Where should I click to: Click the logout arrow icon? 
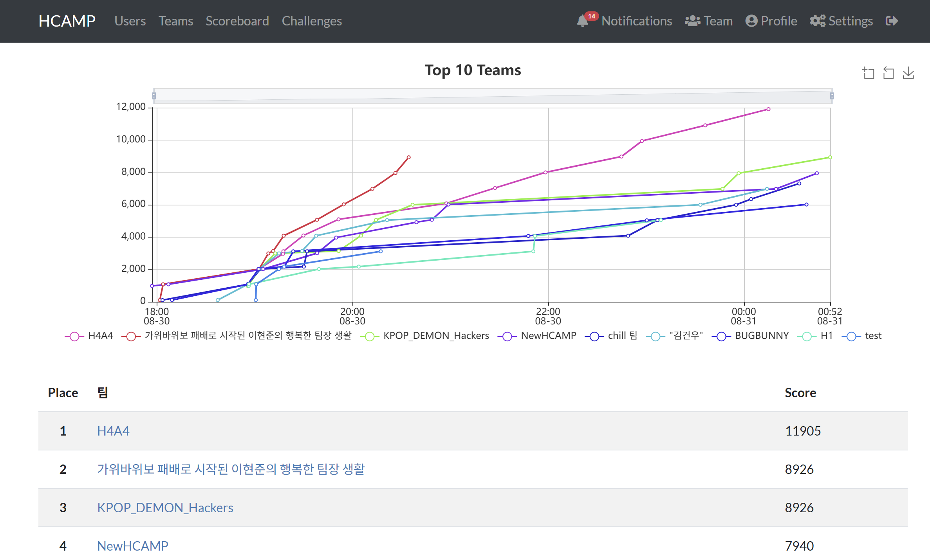[892, 21]
